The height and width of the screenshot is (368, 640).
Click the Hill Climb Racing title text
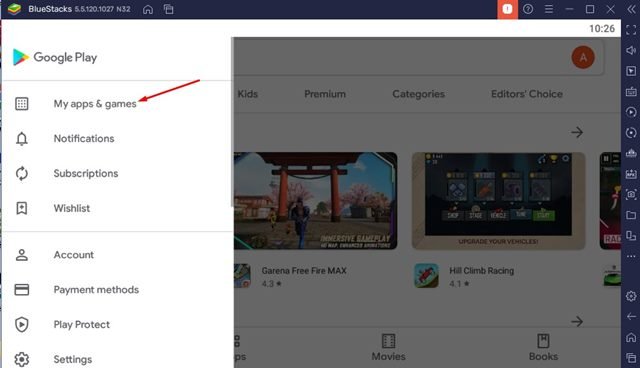pos(482,270)
